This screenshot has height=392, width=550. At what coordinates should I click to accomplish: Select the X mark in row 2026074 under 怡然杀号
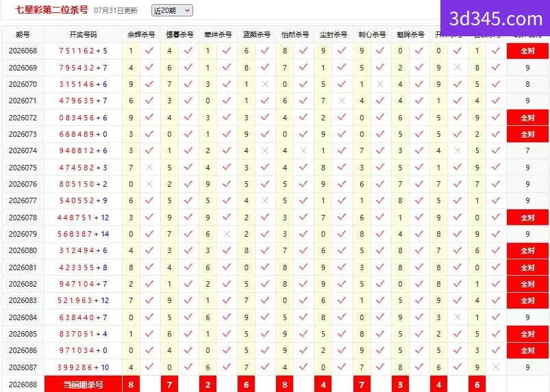pyautogui.click(x=303, y=151)
